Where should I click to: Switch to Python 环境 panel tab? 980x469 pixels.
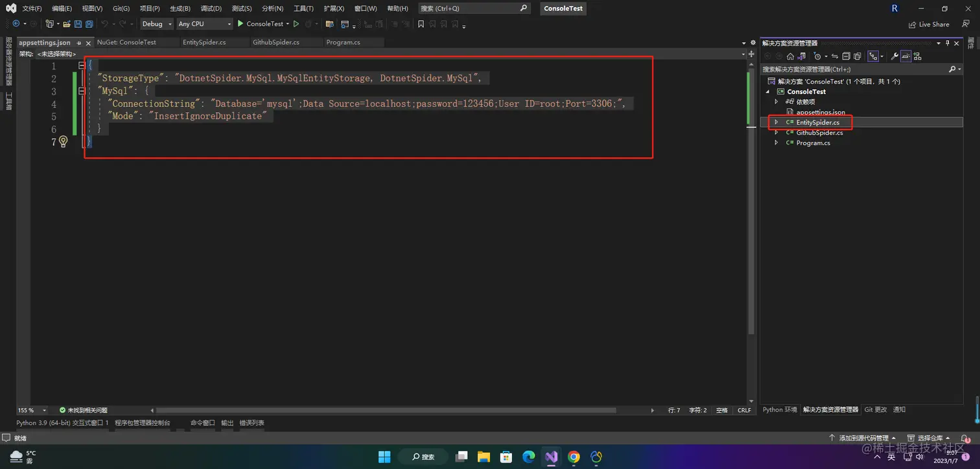click(x=780, y=409)
